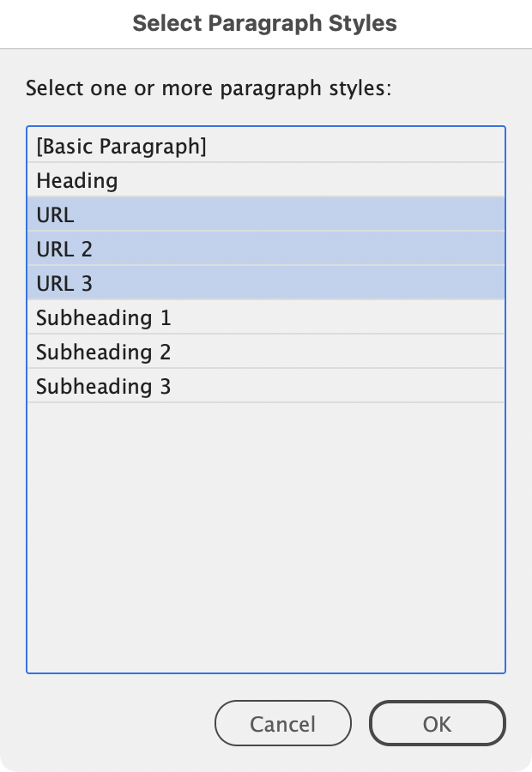Click the first item in the styles list
The image size is (532, 772).
click(x=266, y=147)
